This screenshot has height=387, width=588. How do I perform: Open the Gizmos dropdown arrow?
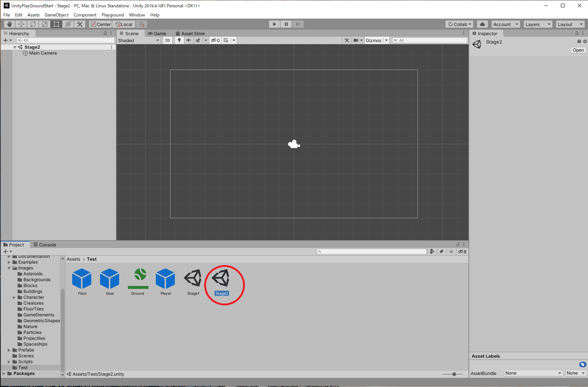[386, 40]
